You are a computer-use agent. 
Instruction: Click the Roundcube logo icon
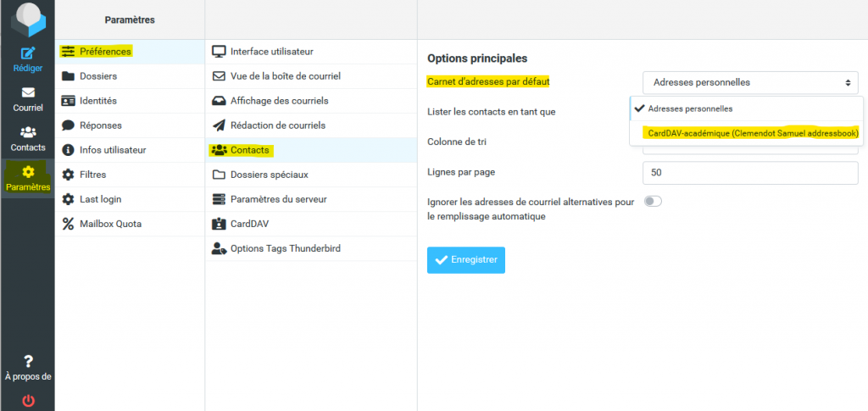click(x=27, y=19)
